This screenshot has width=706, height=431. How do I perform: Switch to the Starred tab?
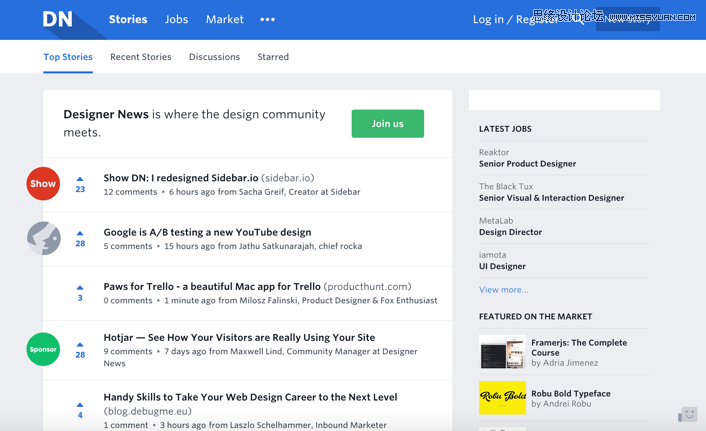273,57
